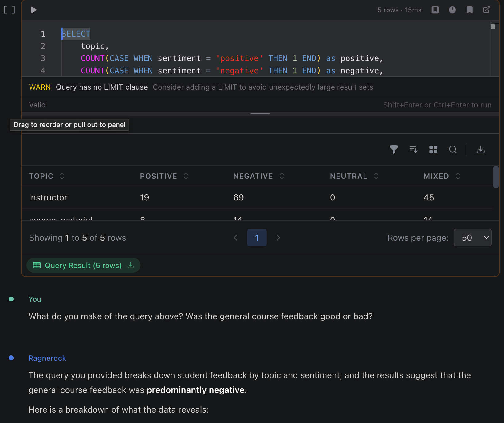Click the instructor positive value 19
The image size is (504, 423).
[144, 198]
